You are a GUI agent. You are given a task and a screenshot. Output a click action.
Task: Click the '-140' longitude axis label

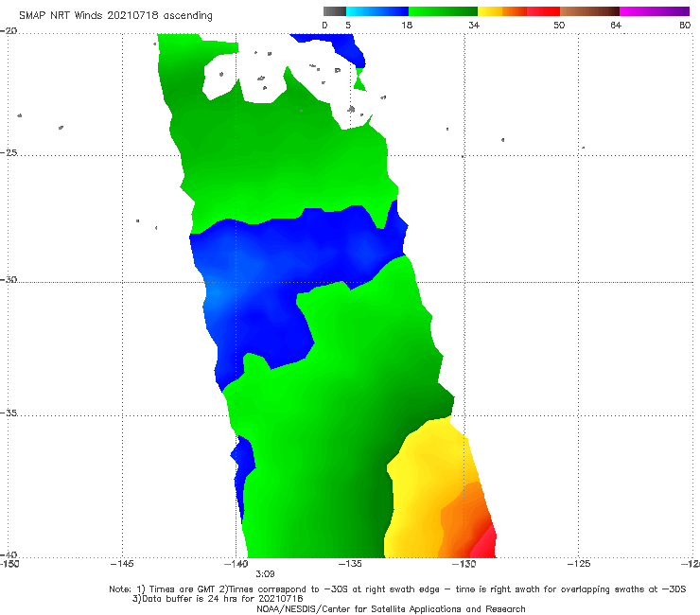tap(236, 564)
